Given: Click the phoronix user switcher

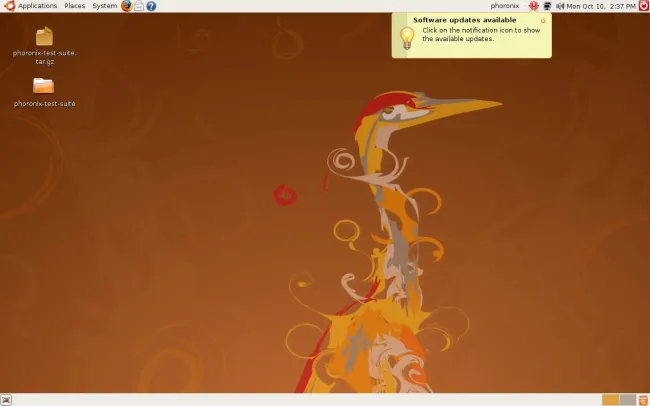Looking at the screenshot, I should point(504,6).
